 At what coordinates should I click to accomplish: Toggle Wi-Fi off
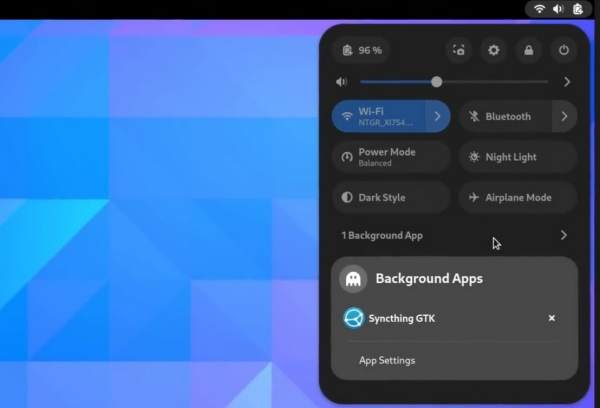[x=379, y=116]
